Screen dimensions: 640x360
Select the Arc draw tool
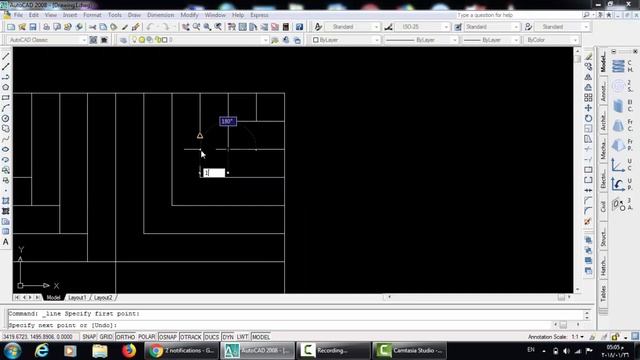pyautogui.click(x=6, y=108)
